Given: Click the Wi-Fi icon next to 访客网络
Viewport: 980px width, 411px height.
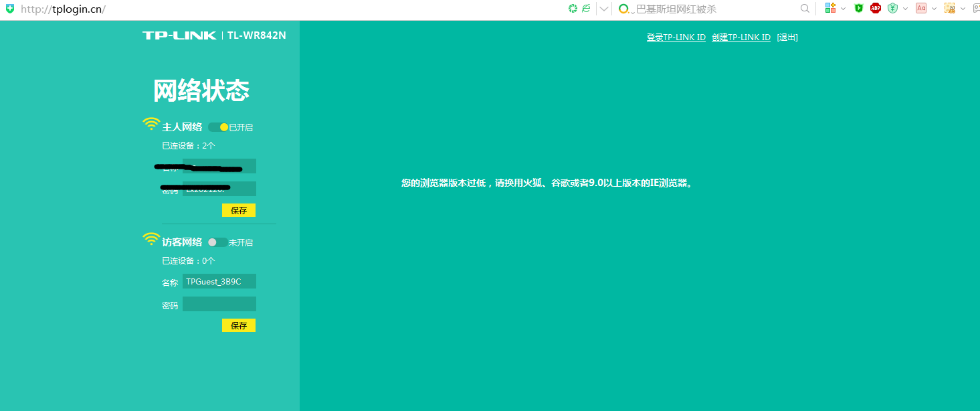Looking at the screenshot, I should [151, 238].
